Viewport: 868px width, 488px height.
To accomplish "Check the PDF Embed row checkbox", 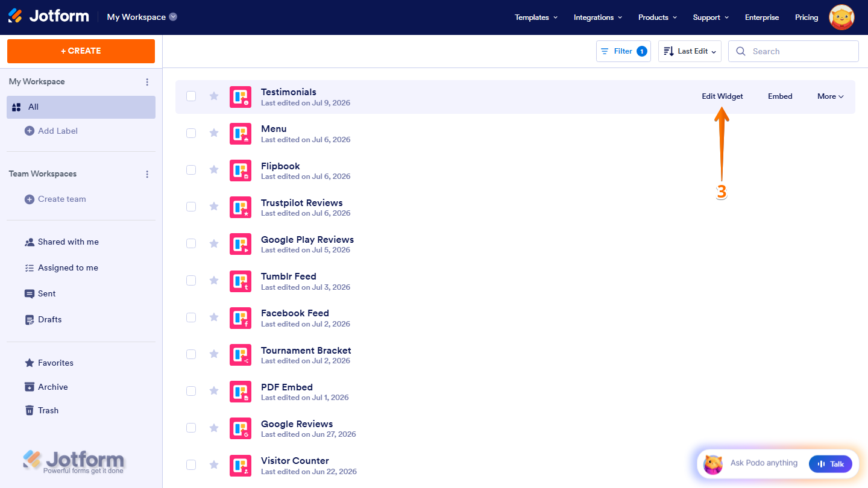I will pos(191,391).
